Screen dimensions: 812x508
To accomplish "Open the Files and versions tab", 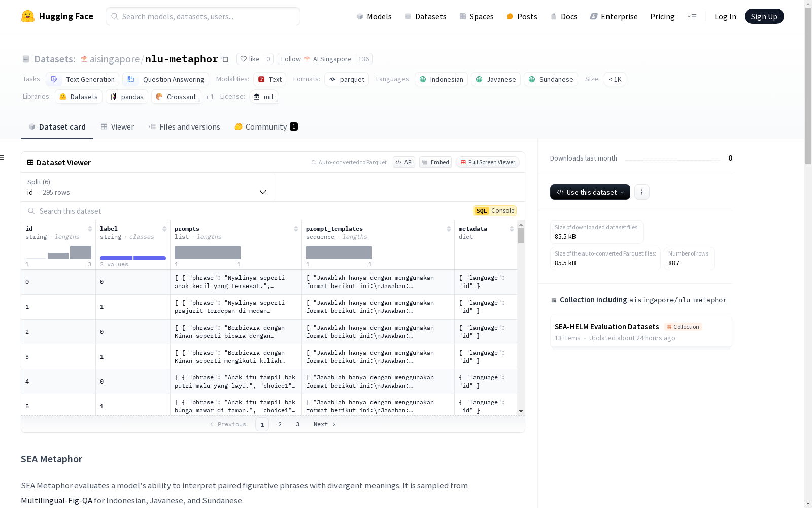I will point(184,127).
